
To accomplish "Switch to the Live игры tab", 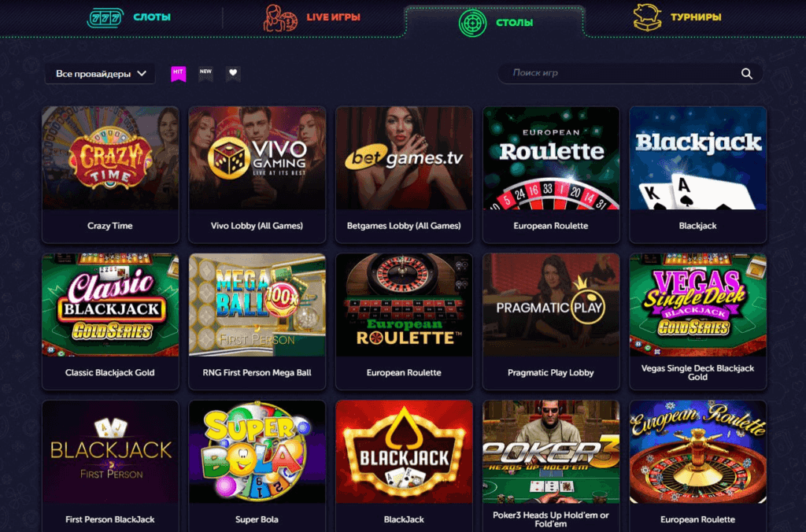I will pyautogui.click(x=312, y=17).
